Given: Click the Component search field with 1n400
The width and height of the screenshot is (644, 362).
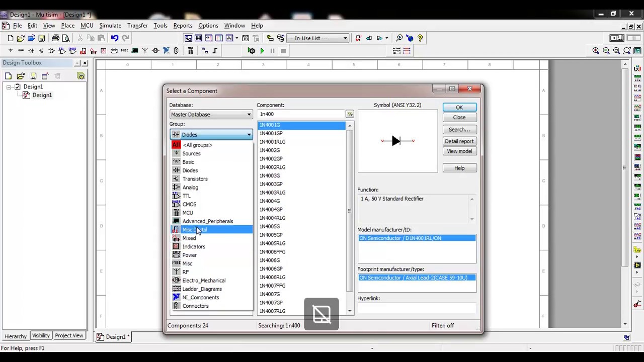Looking at the screenshot, I should [x=301, y=114].
